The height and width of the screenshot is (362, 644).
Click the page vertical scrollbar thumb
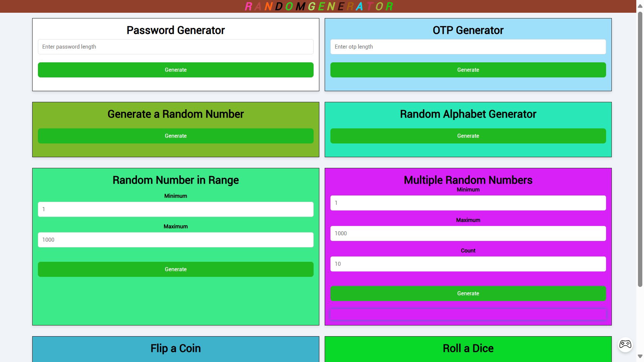point(640,149)
